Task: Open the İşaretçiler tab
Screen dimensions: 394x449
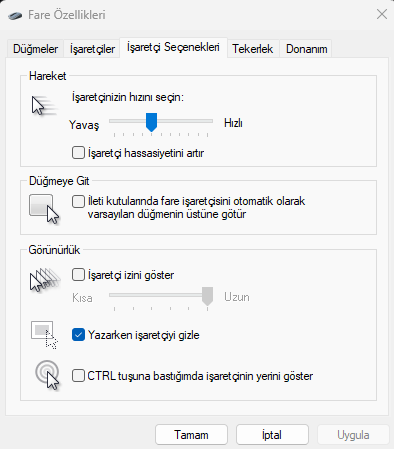Action: pyautogui.click(x=92, y=49)
